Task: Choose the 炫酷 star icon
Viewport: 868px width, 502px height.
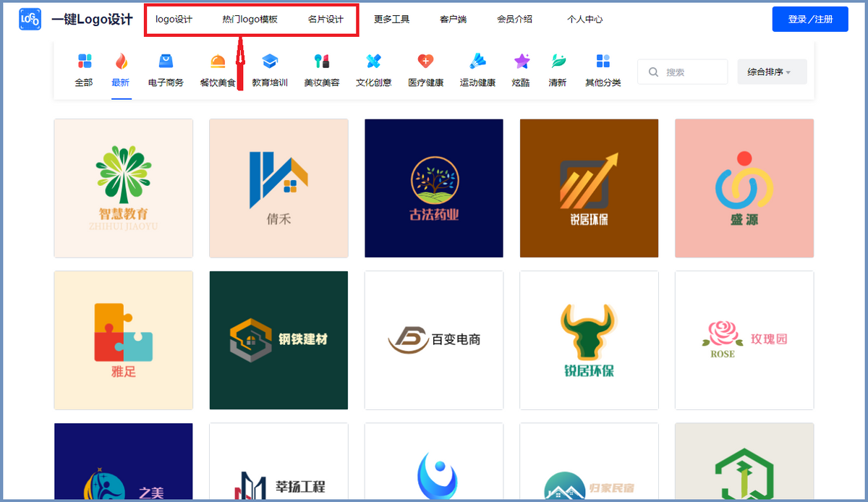Action: 522,61
